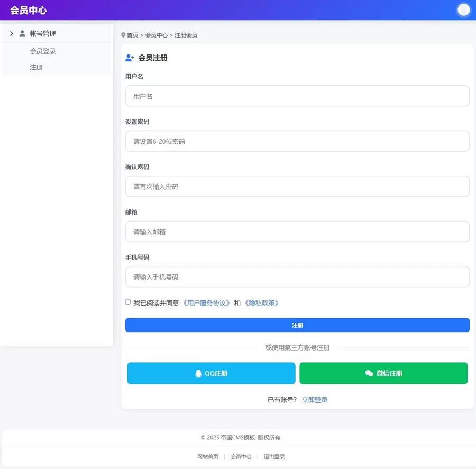Focus the 用户名 input field

point(297,96)
